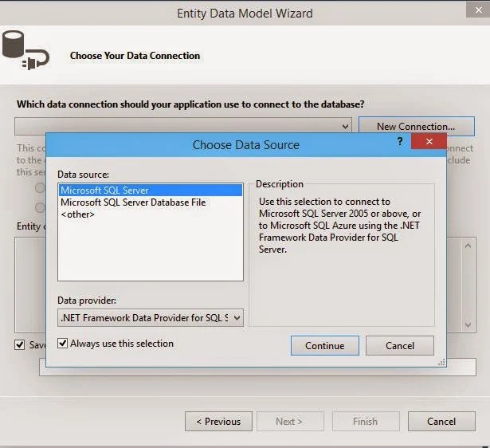The image size is (490, 448).
Task: Click the database connection icon in header
Action: point(25,50)
